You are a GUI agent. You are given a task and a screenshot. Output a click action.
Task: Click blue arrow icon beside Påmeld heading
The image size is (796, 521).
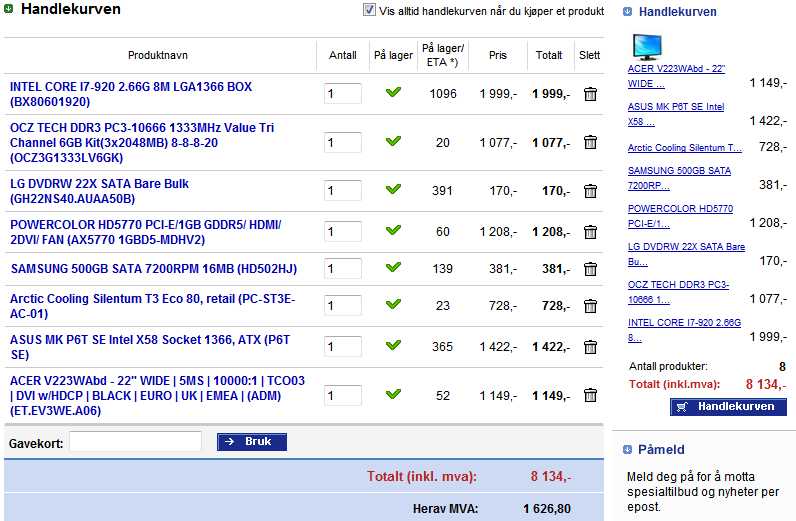(627, 449)
